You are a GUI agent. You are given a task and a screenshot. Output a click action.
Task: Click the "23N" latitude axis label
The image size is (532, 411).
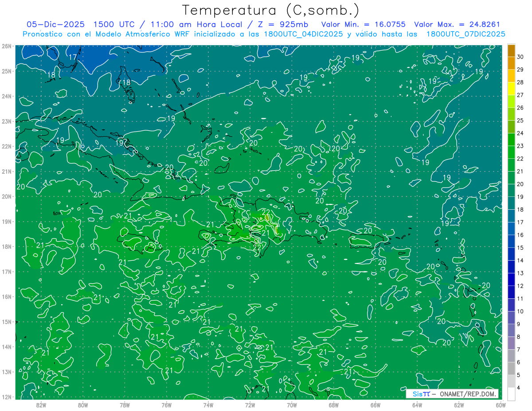(6, 121)
